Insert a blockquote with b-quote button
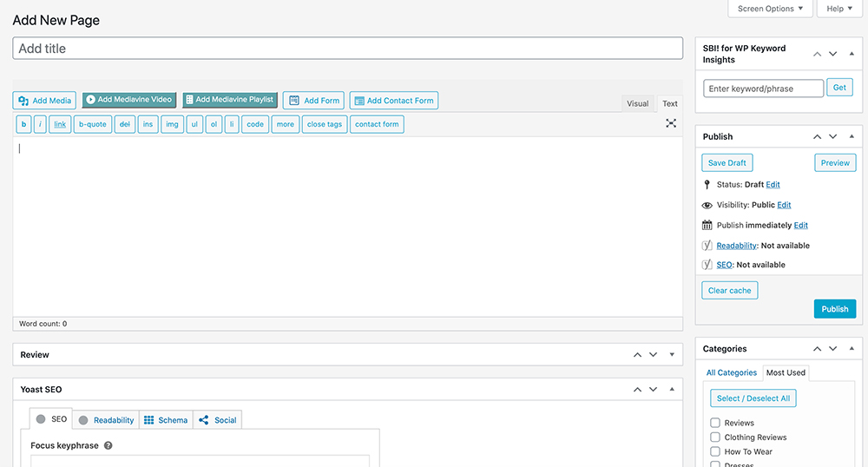Viewport: 868px width, 467px height. click(x=93, y=124)
